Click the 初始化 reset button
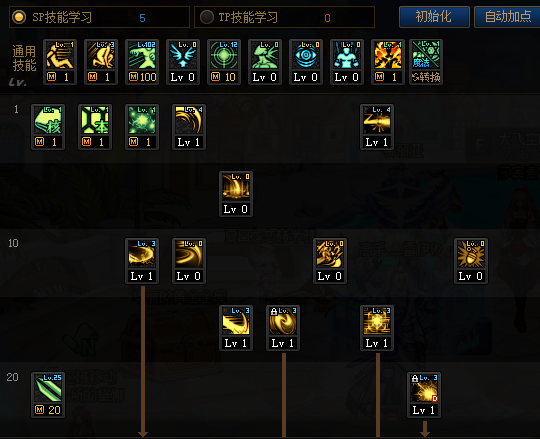540x439 pixels. pos(434,17)
